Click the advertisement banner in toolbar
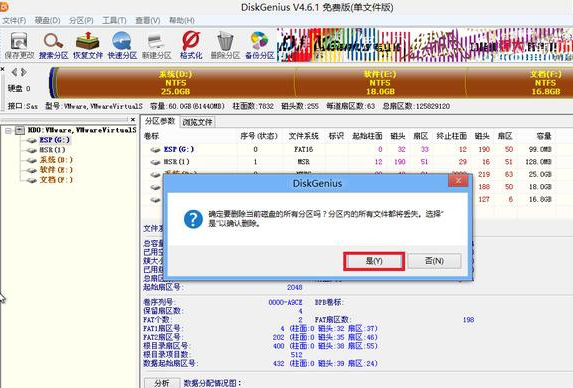The image size is (573, 388). [x=425, y=45]
